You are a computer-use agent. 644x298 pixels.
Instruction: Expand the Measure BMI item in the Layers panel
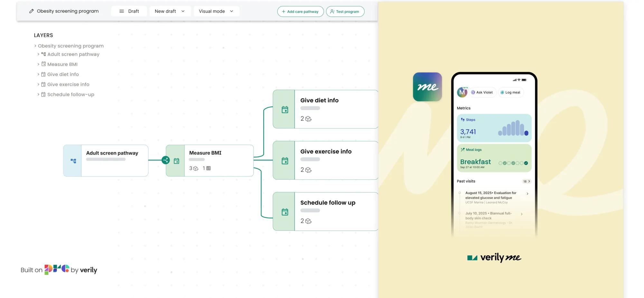38,64
